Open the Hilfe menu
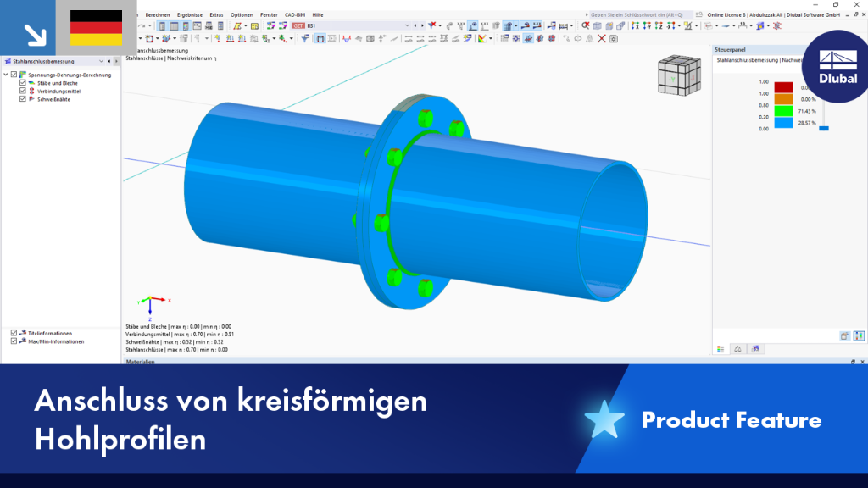868x488 pixels. coord(318,15)
